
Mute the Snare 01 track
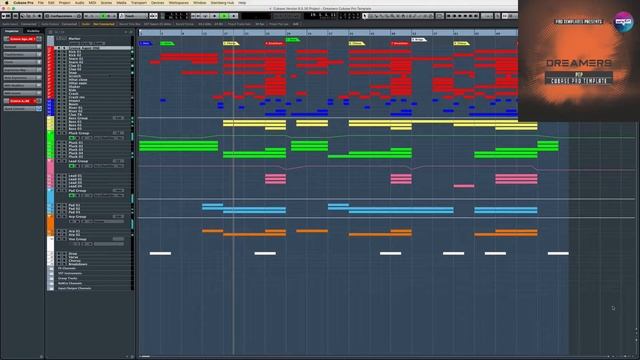click(x=59, y=59)
